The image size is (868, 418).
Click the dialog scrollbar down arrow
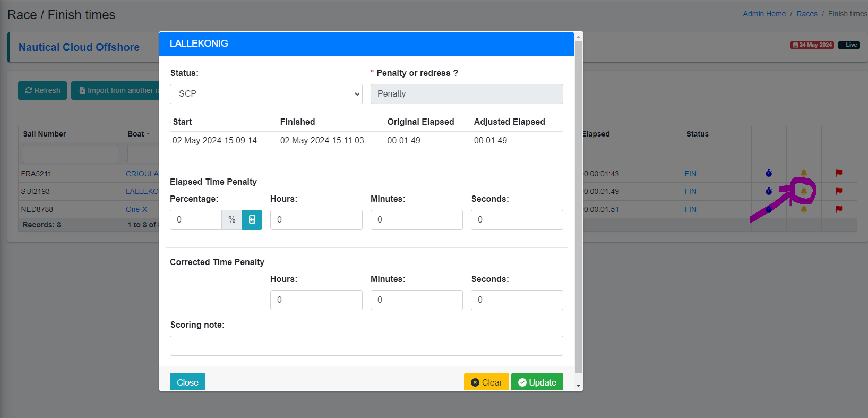coord(579,386)
